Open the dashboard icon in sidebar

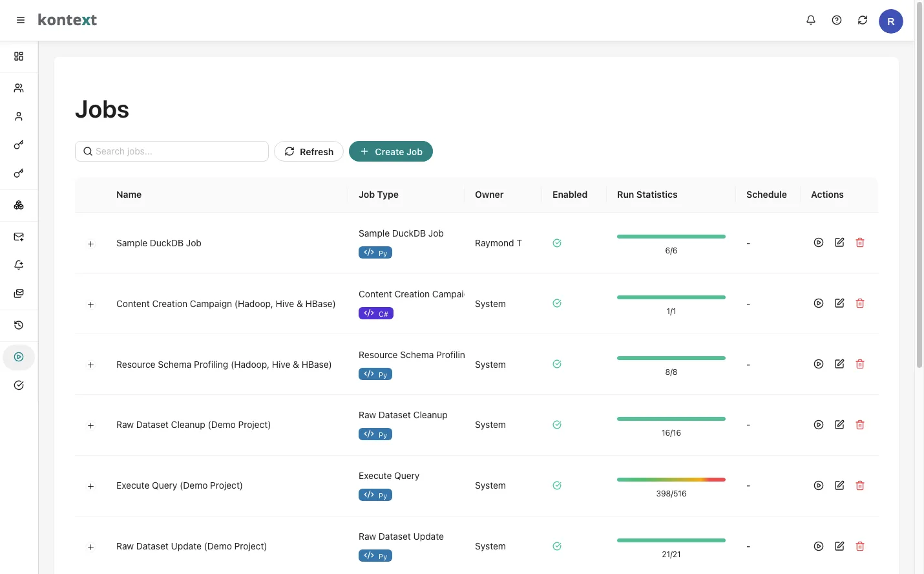click(19, 56)
